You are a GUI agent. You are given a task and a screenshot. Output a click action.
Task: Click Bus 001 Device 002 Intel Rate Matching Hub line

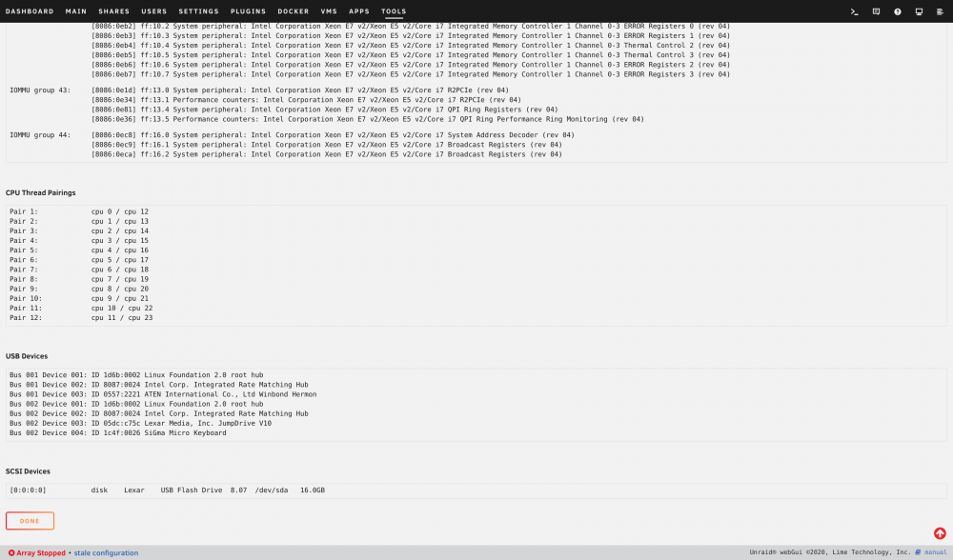click(x=158, y=385)
